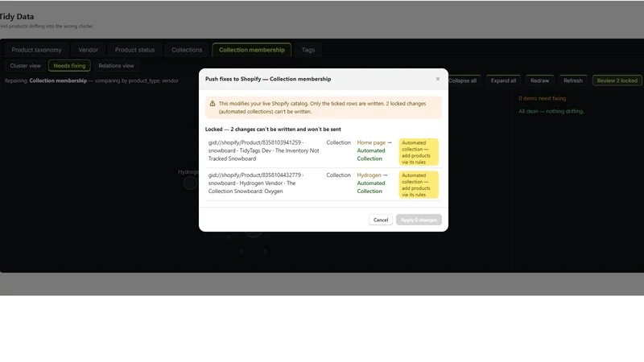Select the Collections tab

pos(187,50)
